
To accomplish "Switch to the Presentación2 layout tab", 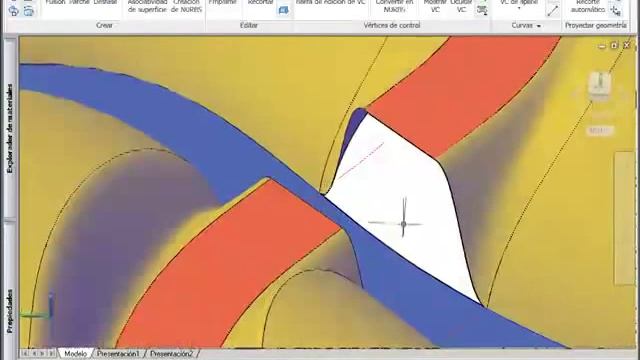I will [171, 353].
